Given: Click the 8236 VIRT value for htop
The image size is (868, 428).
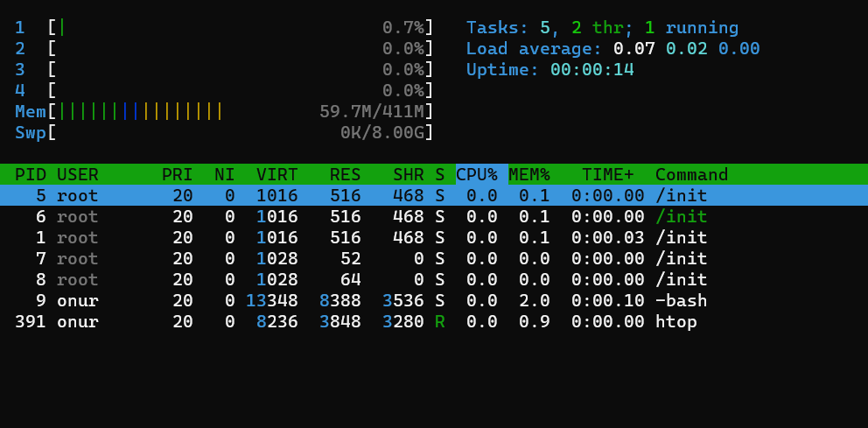Looking at the screenshot, I should [276, 322].
